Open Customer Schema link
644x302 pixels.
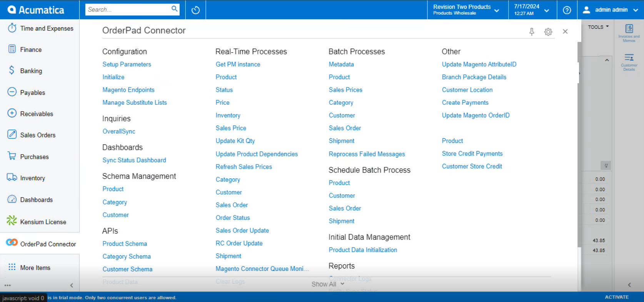127,269
